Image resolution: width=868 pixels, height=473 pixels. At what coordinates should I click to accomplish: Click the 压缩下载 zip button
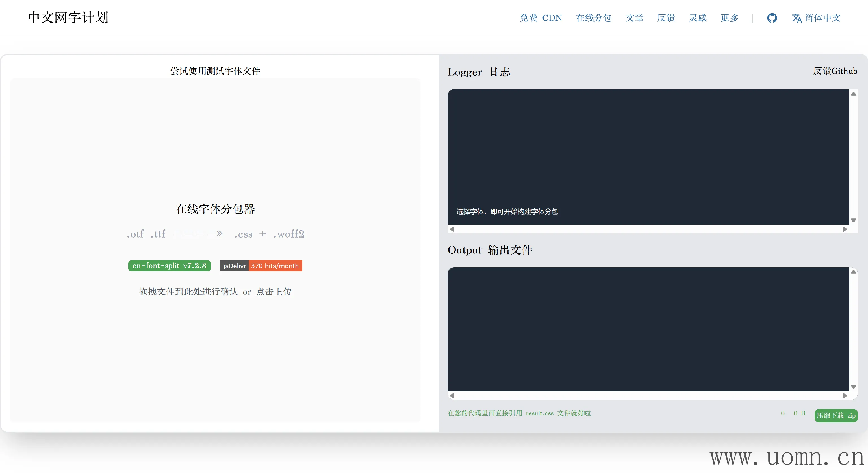pyautogui.click(x=836, y=415)
